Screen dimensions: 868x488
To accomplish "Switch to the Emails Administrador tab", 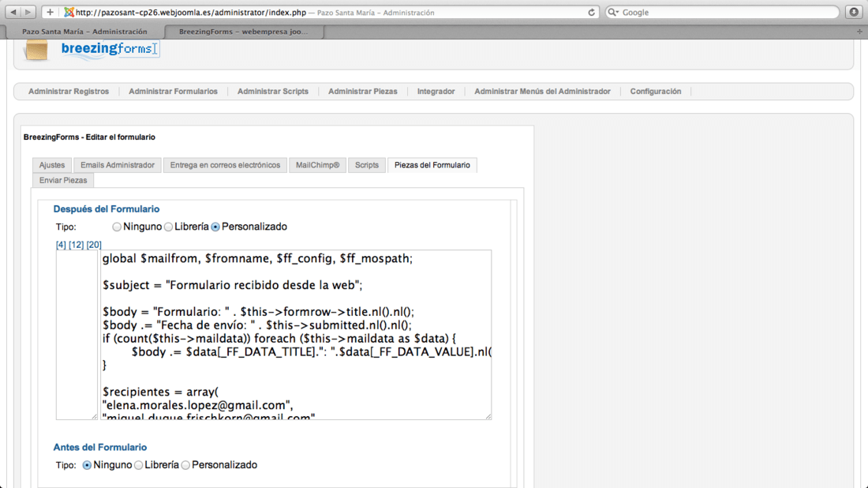I will pyautogui.click(x=118, y=165).
